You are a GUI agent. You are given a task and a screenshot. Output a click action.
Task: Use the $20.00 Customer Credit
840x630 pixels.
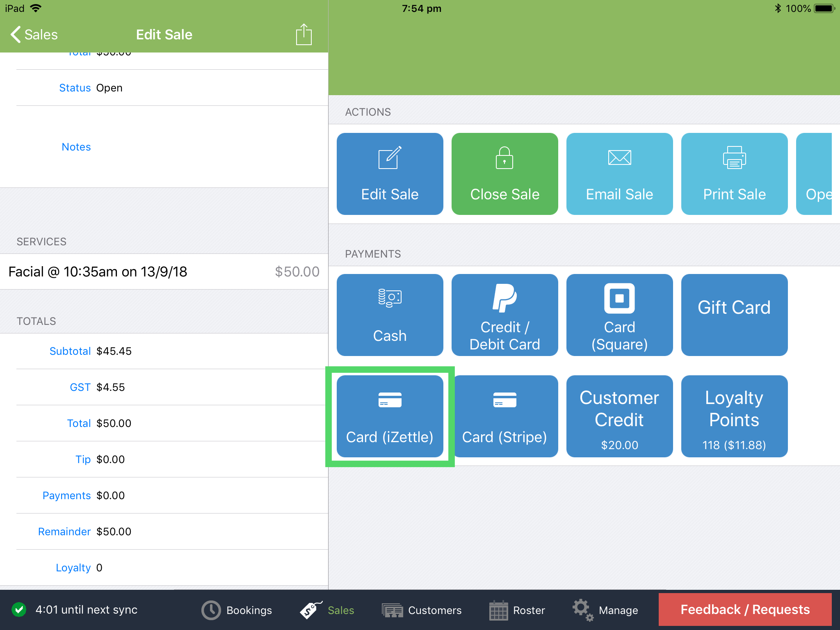[x=619, y=416]
